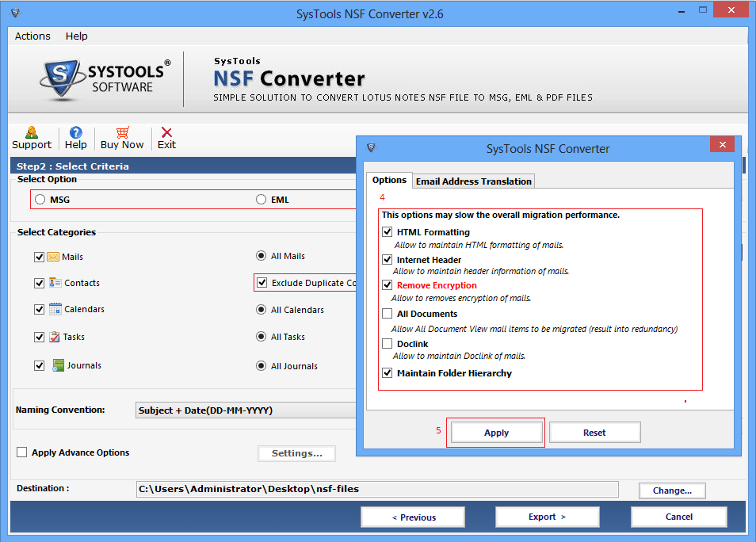Click the Reset button

pyautogui.click(x=594, y=433)
